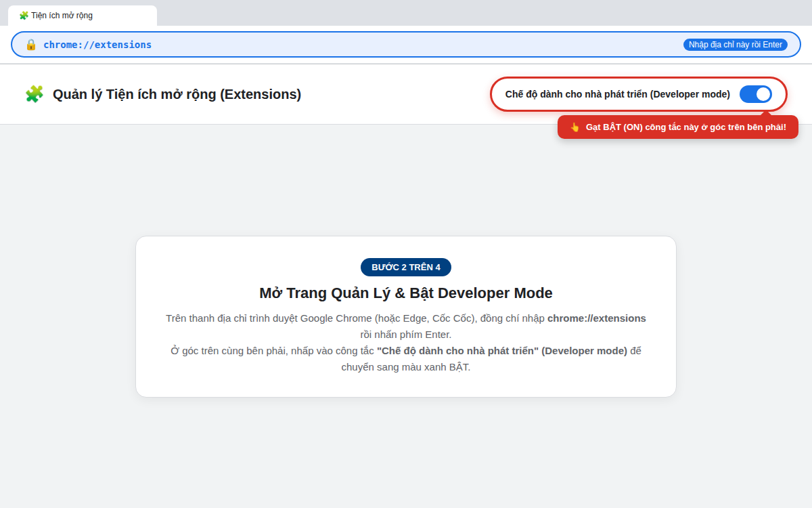Click the lock icon in address bar
Screen dimensions: 812x508
(30, 45)
